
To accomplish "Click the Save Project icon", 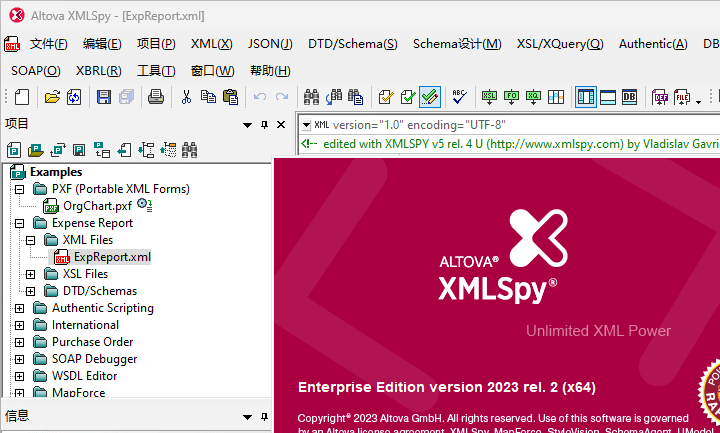I will click(79, 150).
